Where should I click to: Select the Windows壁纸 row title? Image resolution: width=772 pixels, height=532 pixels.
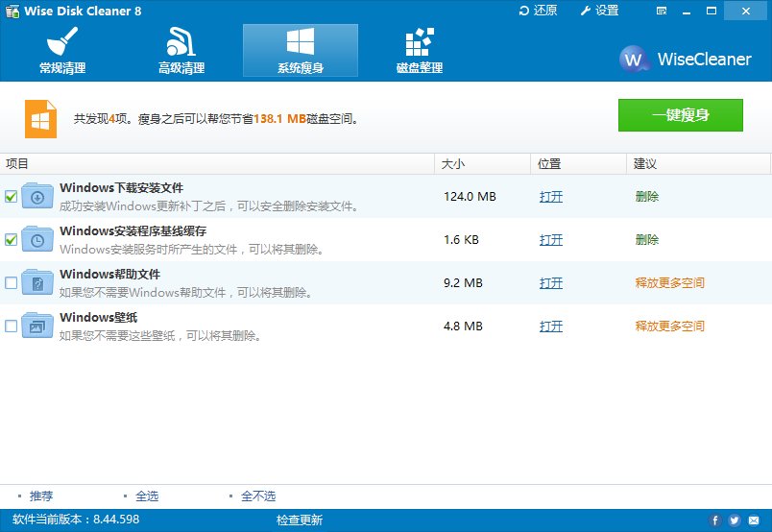pyautogui.click(x=99, y=317)
